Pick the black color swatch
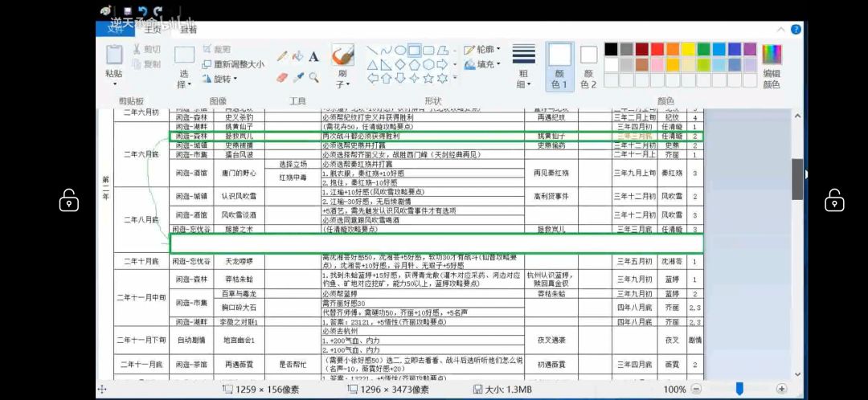 [x=611, y=49]
